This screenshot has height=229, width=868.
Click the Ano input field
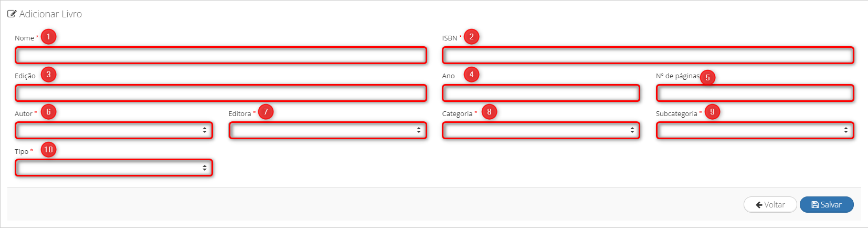coord(541,93)
